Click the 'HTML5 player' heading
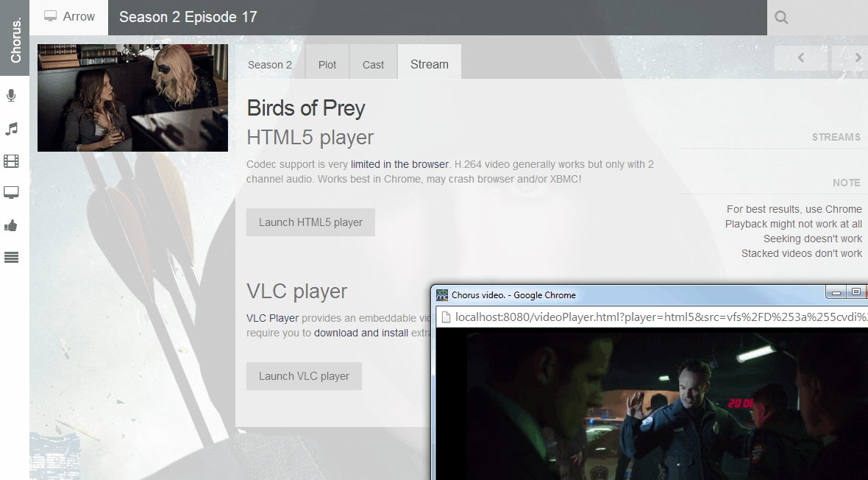Image resolution: width=868 pixels, height=480 pixels. [310, 138]
